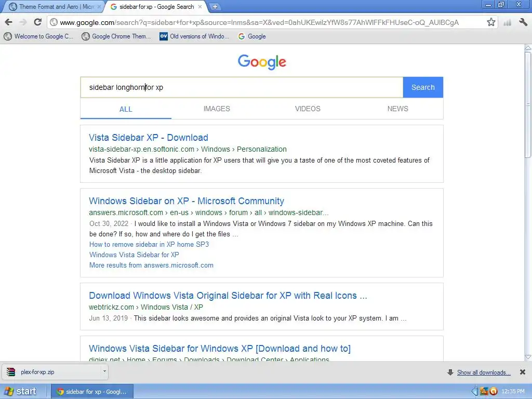Click inside the Google search box
This screenshot has width=532, height=399.
242,87
